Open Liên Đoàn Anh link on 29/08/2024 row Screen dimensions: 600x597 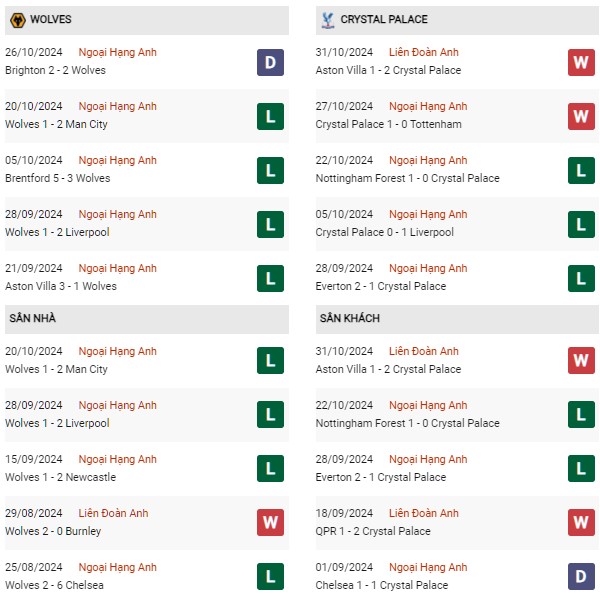point(113,513)
